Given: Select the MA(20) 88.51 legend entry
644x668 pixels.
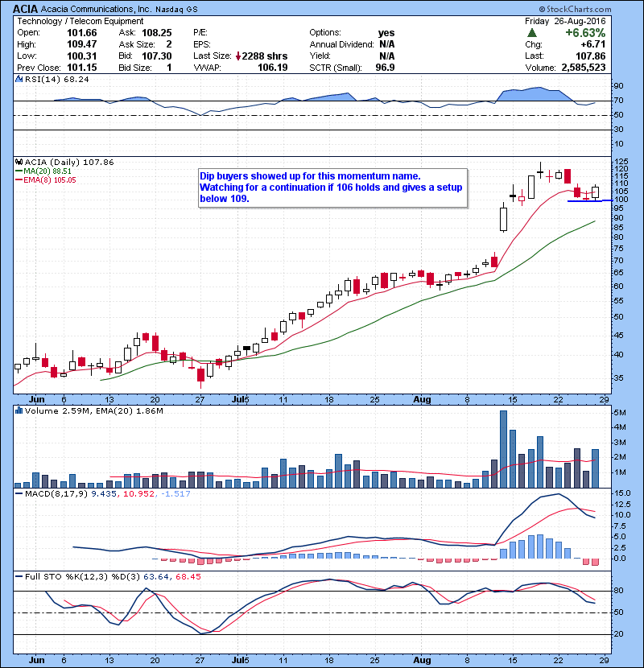Looking at the screenshot, I should [43, 171].
